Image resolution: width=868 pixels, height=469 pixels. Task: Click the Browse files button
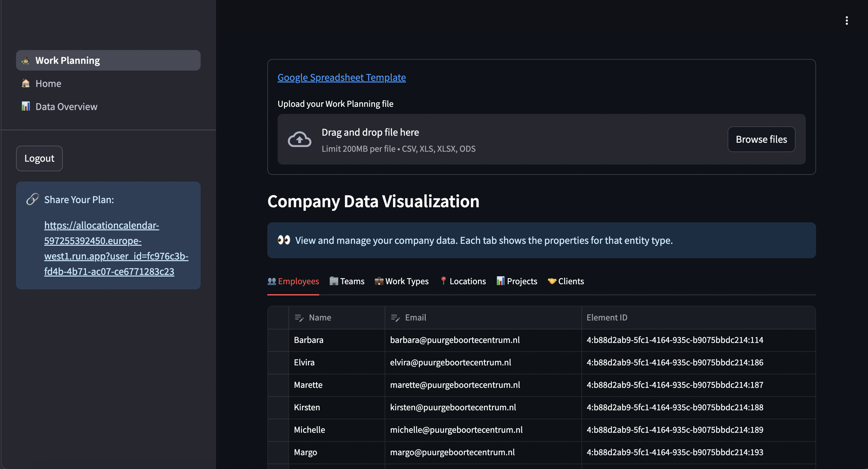pos(761,139)
